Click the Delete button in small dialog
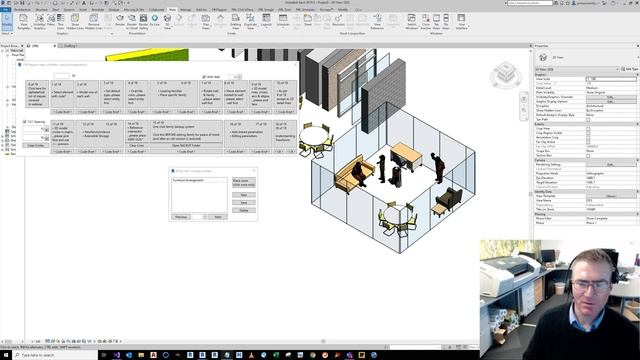Image resolution: width=640 pixels, height=360 pixels. click(x=244, y=210)
